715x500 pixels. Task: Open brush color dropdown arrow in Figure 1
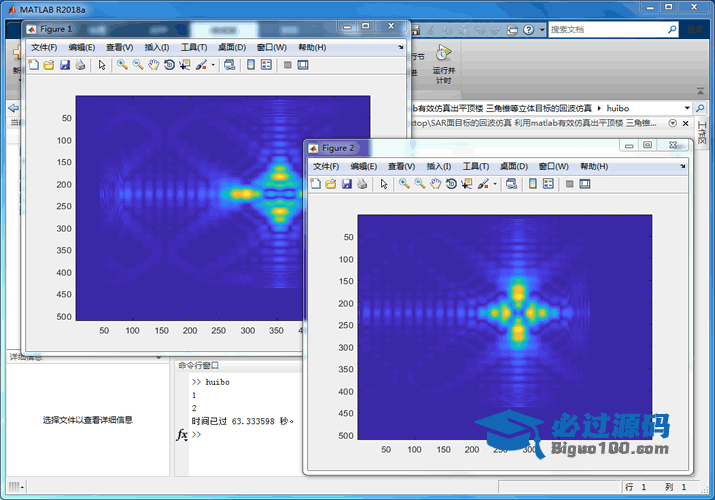point(213,65)
